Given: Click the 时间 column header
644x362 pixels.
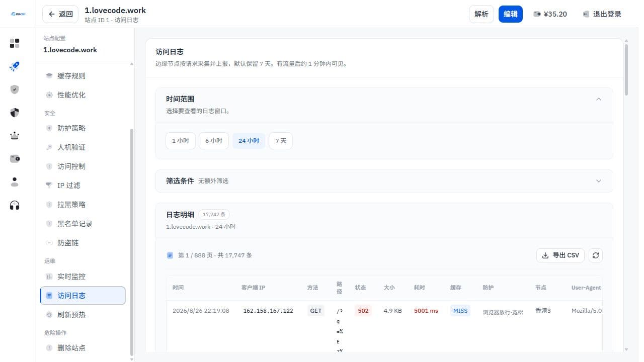Looking at the screenshot, I should pyautogui.click(x=178, y=288).
